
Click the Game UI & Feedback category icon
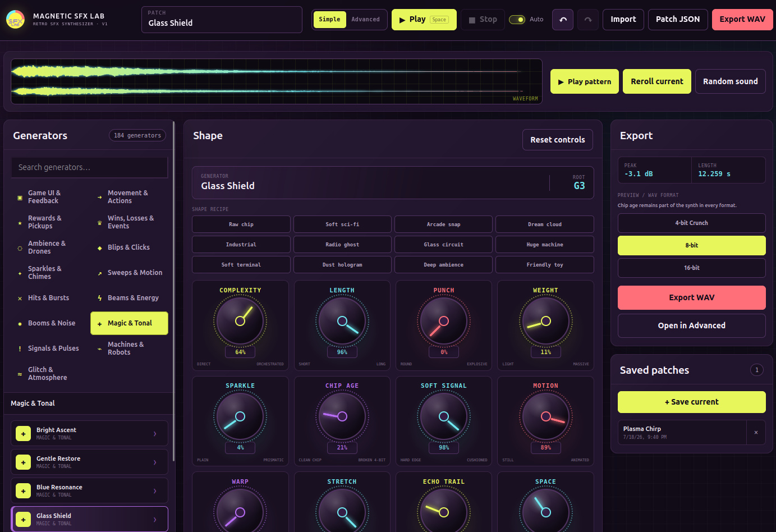point(20,198)
